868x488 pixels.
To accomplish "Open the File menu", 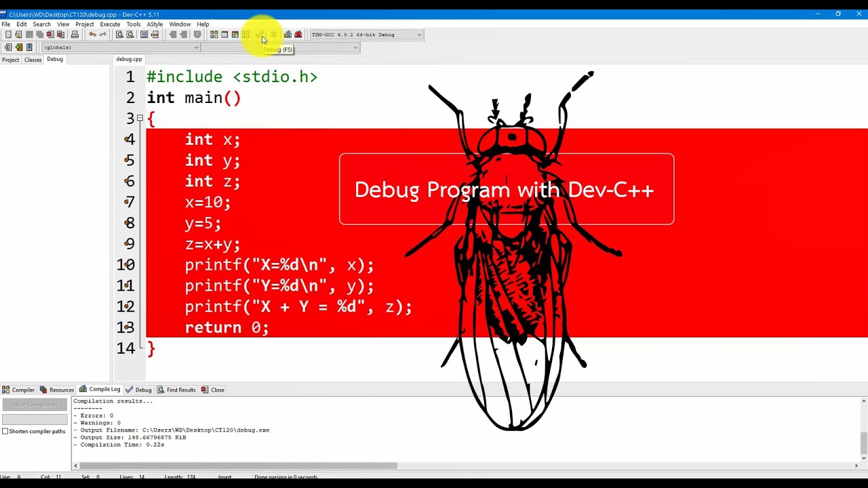I will (x=5, y=24).
